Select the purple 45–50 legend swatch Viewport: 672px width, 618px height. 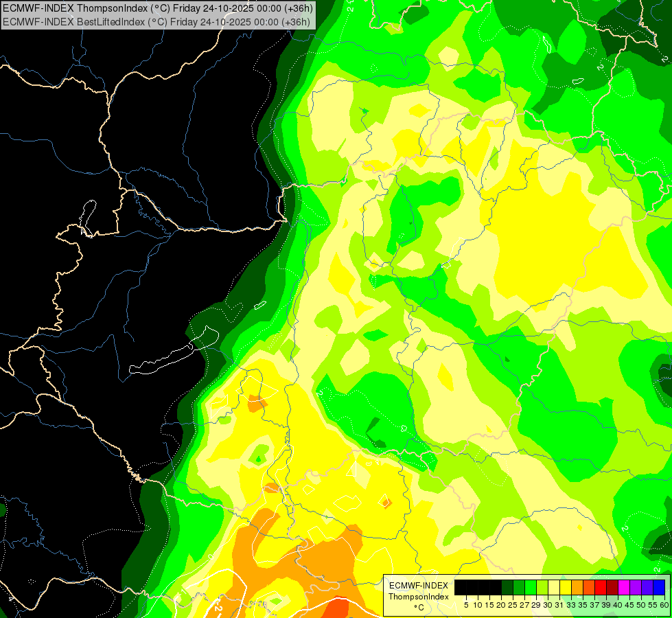coord(636,587)
